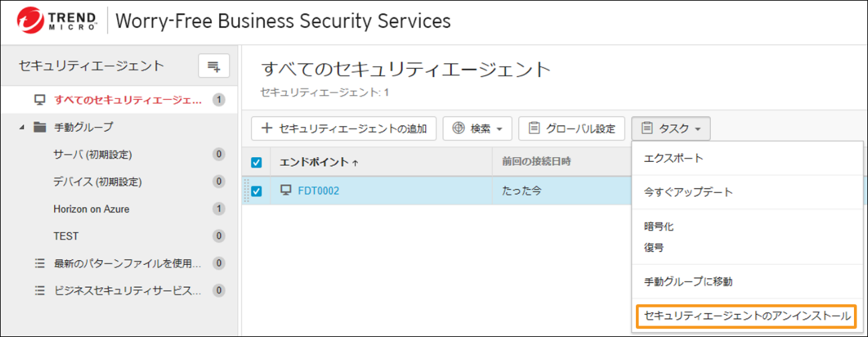Click the drag handle on FDT0002 row
Screen dimensions: 868x337
tap(245, 191)
